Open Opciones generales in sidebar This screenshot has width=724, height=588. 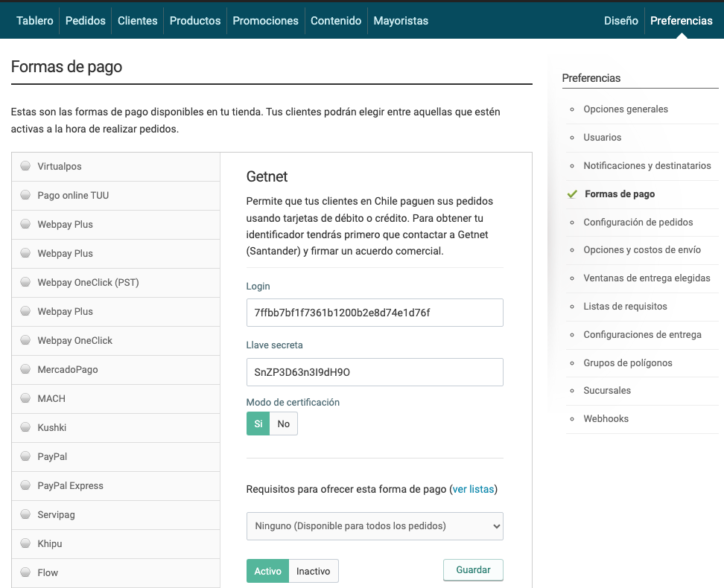626,109
